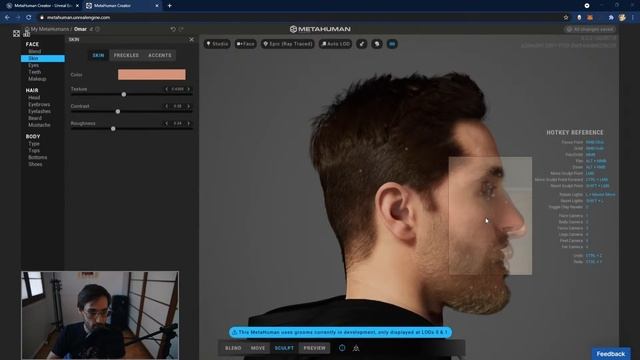This screenshot has width=640, height=360.
Task: Increase Contrast value with right arrow
Action: pyautogui.click(x=189, y=106)
